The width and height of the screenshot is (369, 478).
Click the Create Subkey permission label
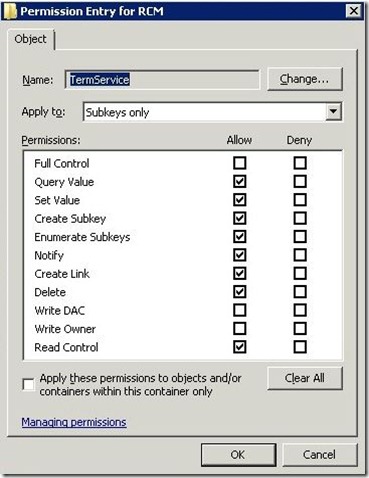point(70,219)
